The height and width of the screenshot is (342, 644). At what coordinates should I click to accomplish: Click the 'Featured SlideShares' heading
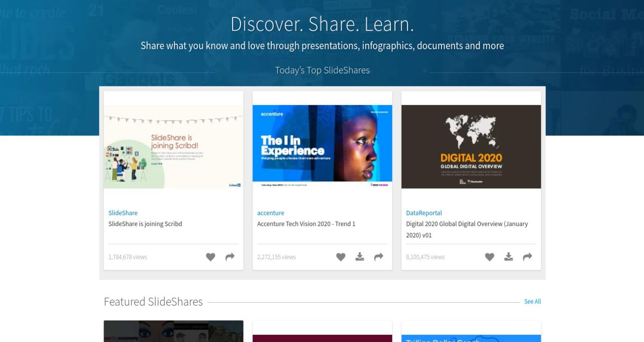click(153, 302)
